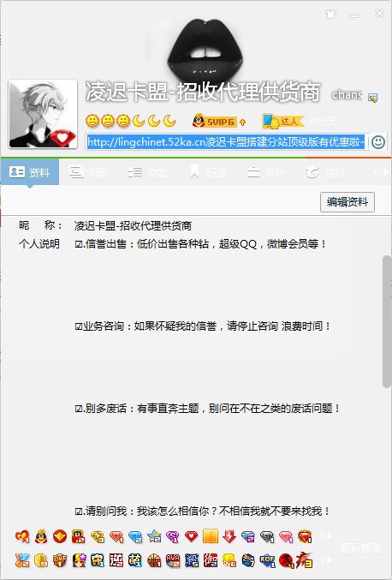
Task: Open the emoji picker beside signature field
Action: [378, 142]
